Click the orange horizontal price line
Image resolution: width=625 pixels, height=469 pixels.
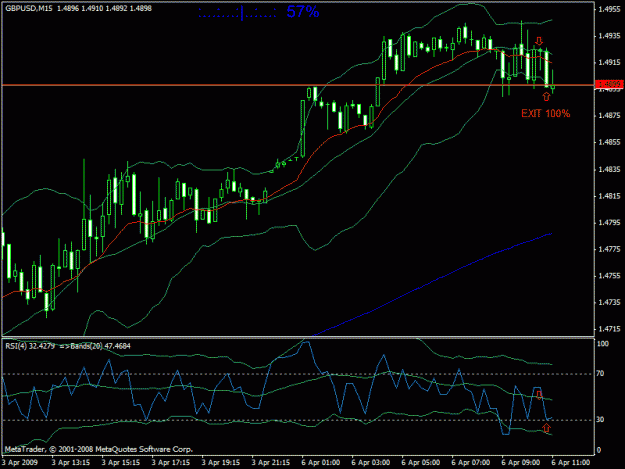point(298,85)
